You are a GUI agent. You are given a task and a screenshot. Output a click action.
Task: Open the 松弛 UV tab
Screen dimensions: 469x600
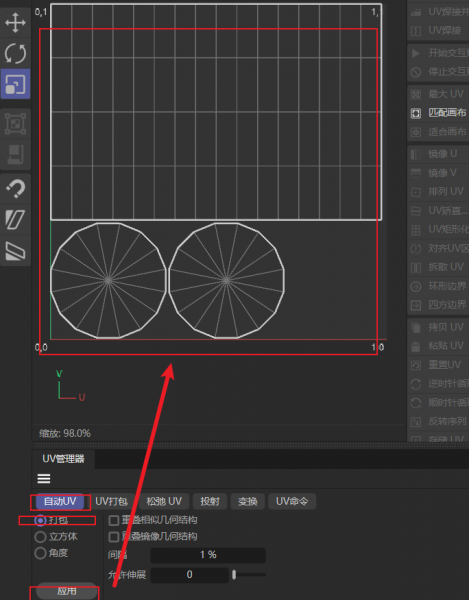tap(164, 501)
